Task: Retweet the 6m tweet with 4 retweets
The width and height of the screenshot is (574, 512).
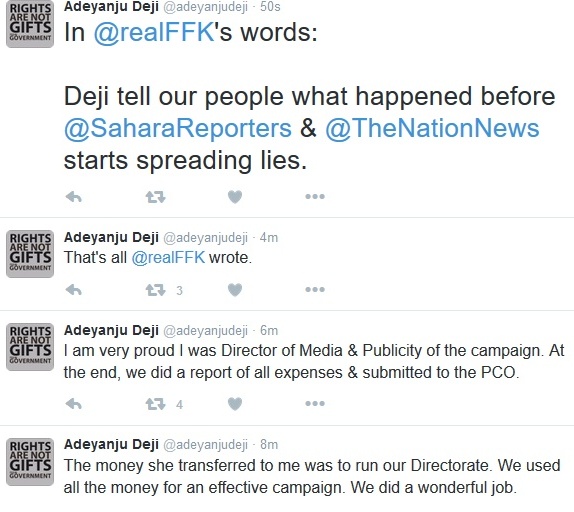Action: point(156,404)
